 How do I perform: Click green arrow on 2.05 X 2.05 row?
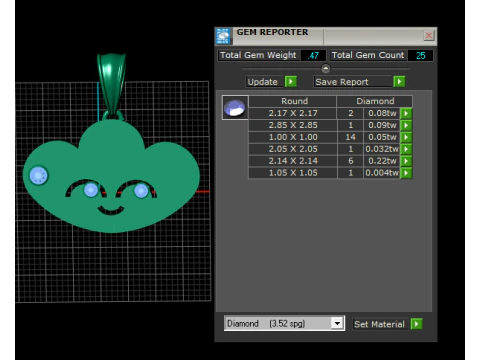(406, 149)
